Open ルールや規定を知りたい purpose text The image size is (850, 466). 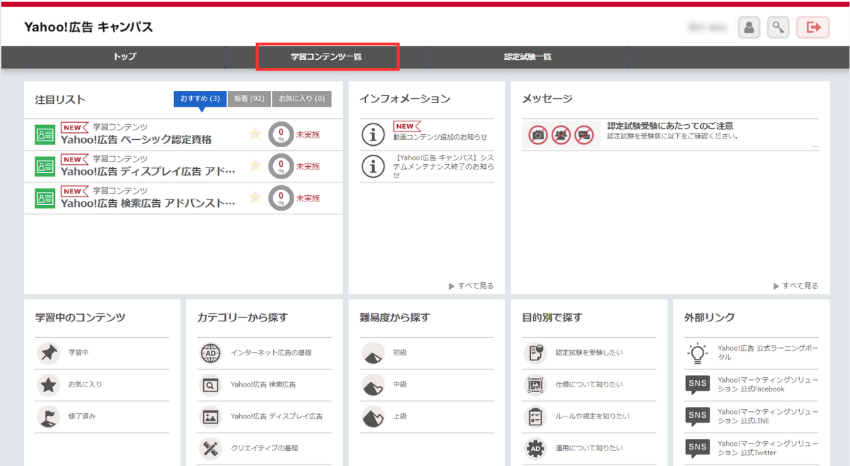(x=593, y=416)
